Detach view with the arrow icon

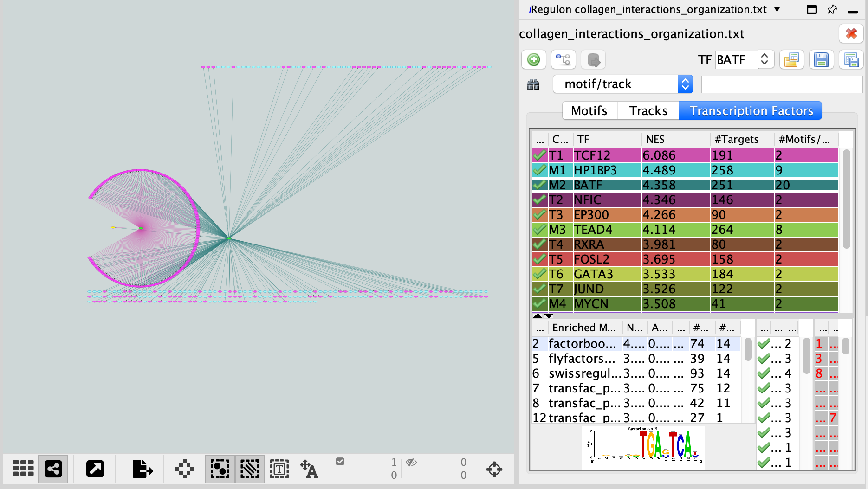(x=95, y=469)
